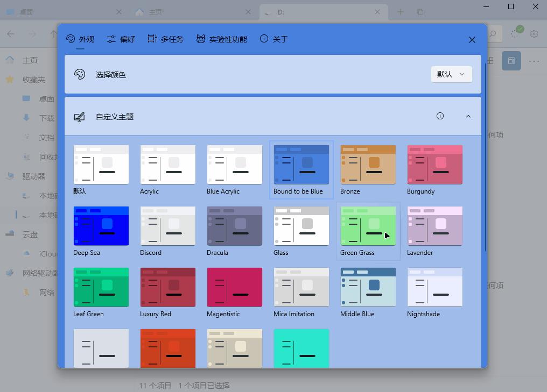Pick the Burgundy theme thumbnail
Image resolution: width=547 pixels, height=392 pixels.
tap(434, 165)
